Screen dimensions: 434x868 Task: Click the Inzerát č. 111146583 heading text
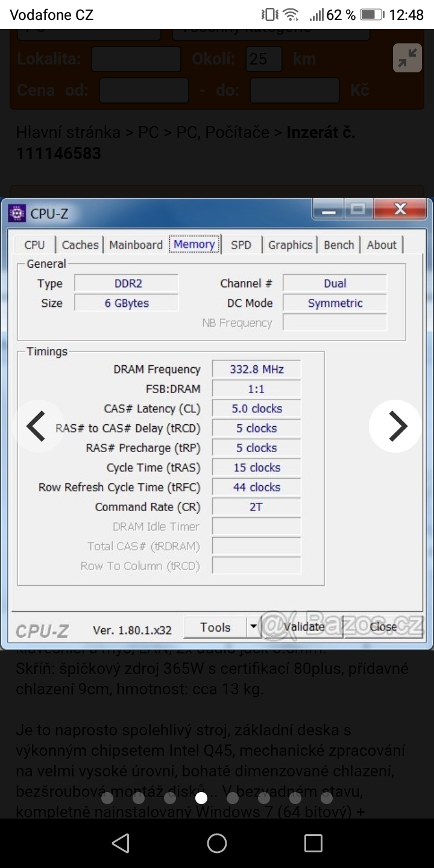click(186, 143)
